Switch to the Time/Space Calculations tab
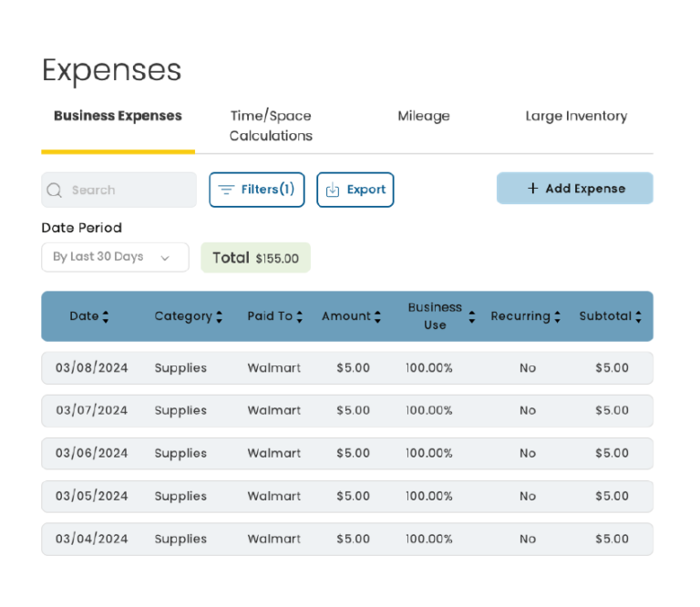Screen dimensions: 700x607 [271, 126]
